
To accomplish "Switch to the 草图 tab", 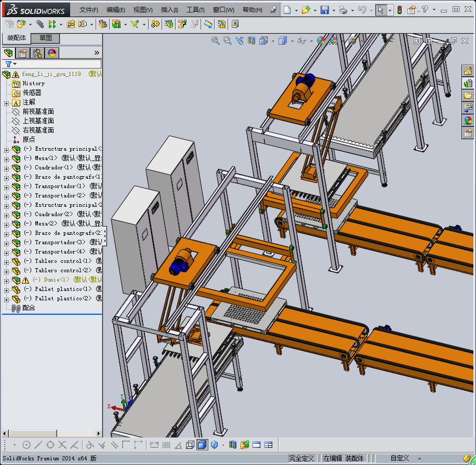I will click(x=46, y=38).
